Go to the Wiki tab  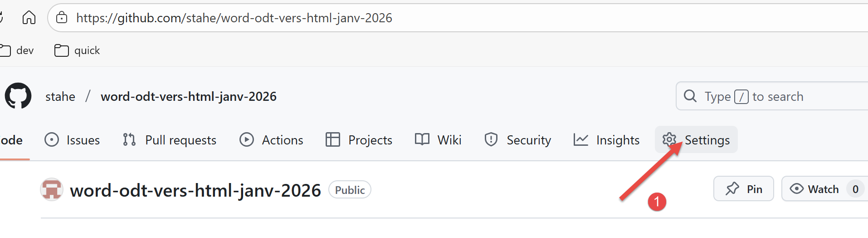439,140
